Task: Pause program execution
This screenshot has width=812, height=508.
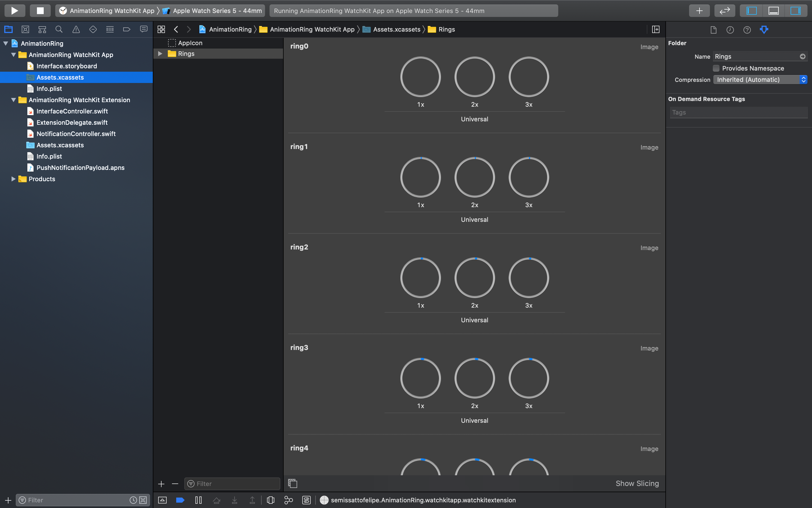Action: [x=198, y=500]
